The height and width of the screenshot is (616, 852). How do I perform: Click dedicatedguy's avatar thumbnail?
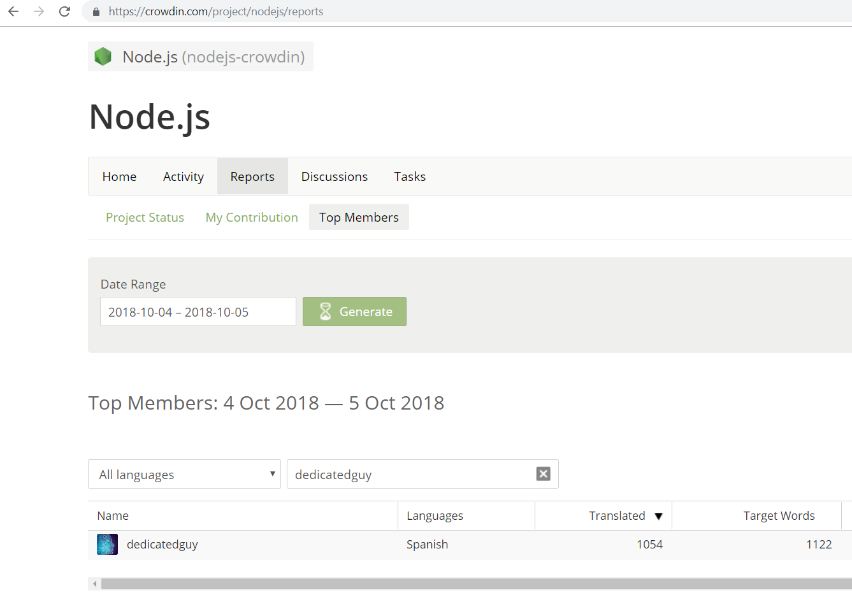(107, 545)
